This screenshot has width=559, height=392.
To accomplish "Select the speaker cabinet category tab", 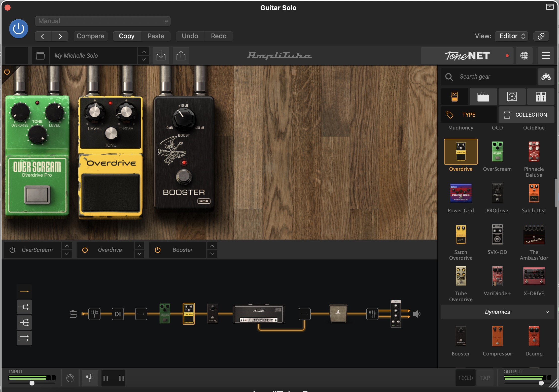I will 512,97.
